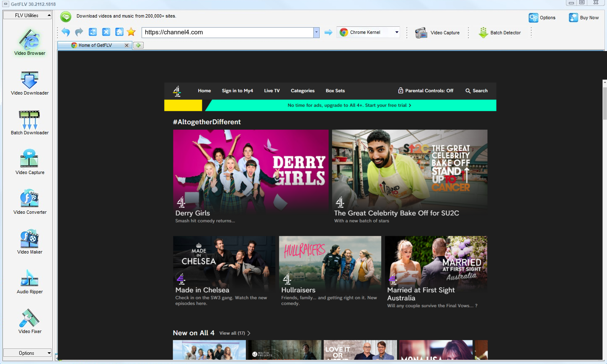
Task: Go to the browser home page
Action: 119,32
